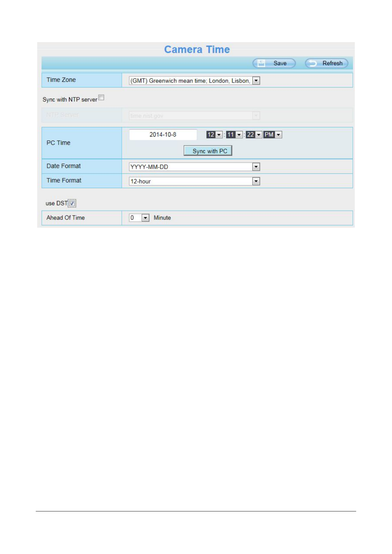Enable Sync with NTP server checkbox
The width and height of the screenshot is (392, 554).
tap(101, 98)
